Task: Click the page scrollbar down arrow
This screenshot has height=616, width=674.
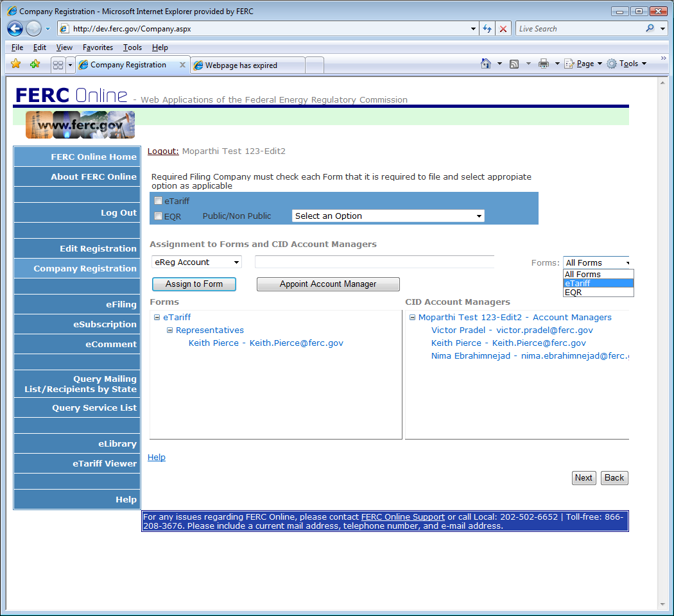Action: click(662, 604)
